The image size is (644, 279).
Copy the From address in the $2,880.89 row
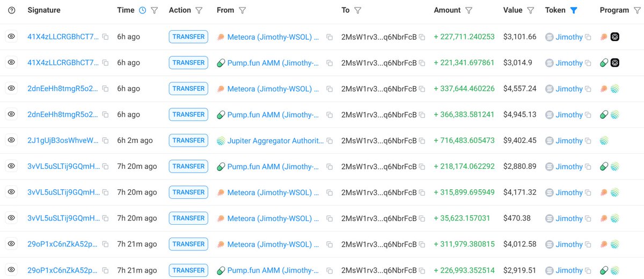point(330,167)
